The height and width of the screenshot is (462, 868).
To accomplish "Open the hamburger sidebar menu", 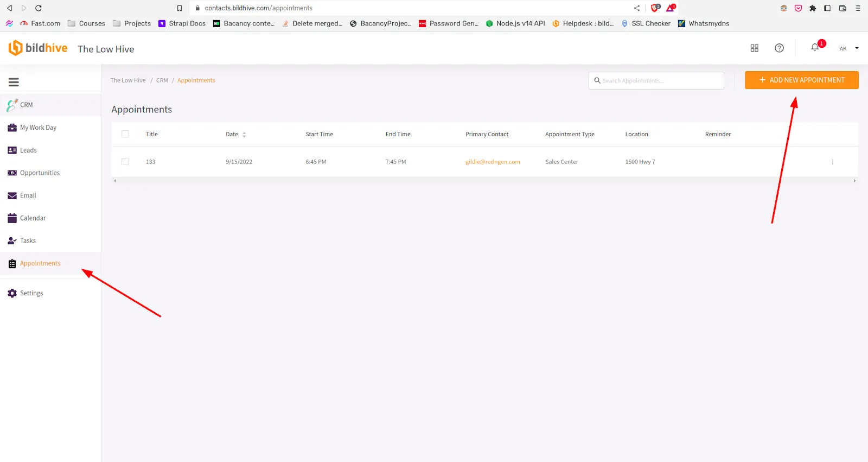I will (x=14, y=82).
